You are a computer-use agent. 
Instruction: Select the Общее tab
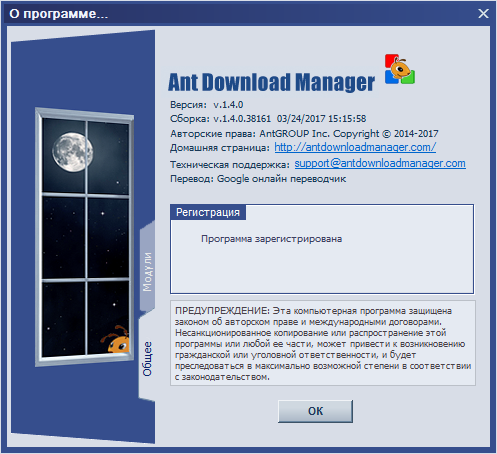[147, 359]
